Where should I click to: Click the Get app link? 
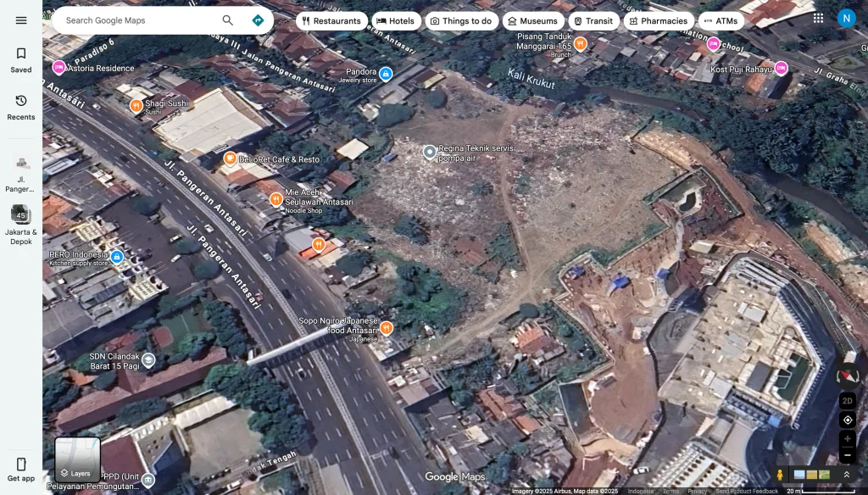coord(21,470)
